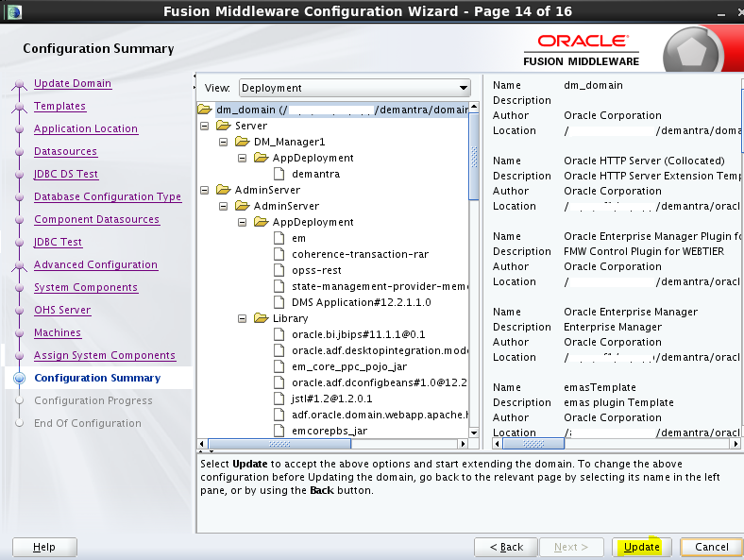Image resolution: width=744 pixels, height=560 pixels.
Task: Click the Back button
Action: click(506, 547)
